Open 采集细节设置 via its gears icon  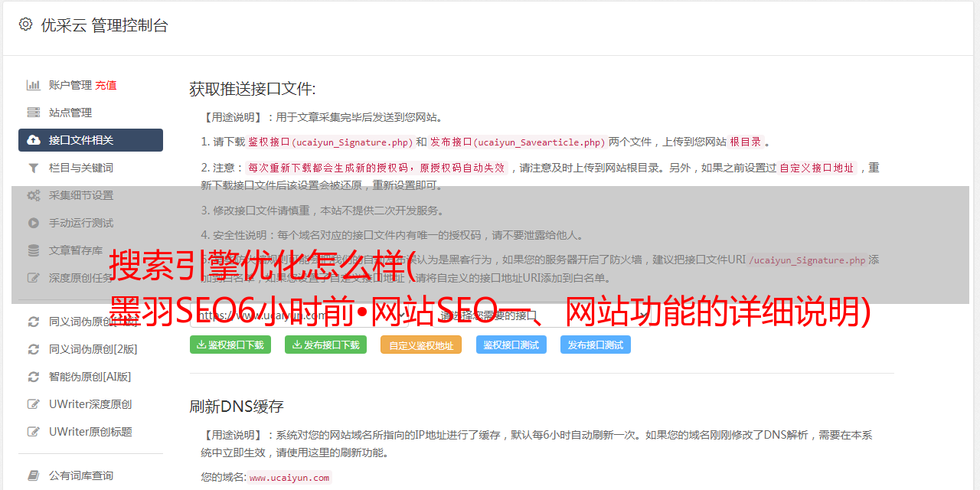coord(34,195)
